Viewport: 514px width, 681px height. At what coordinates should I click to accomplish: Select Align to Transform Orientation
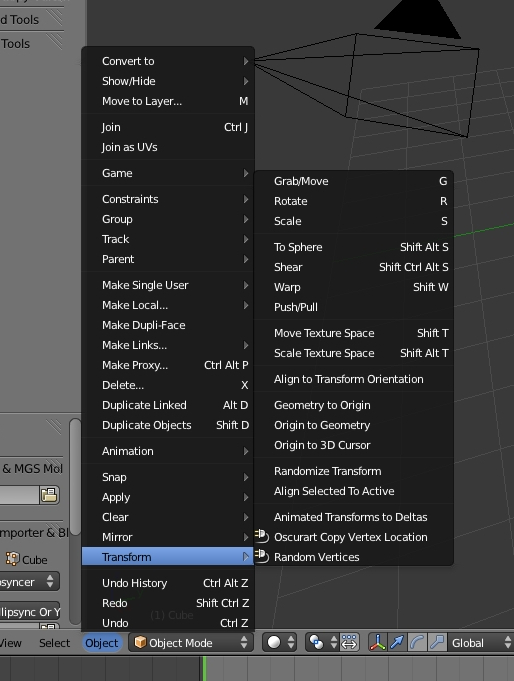(x=354, y=379)
